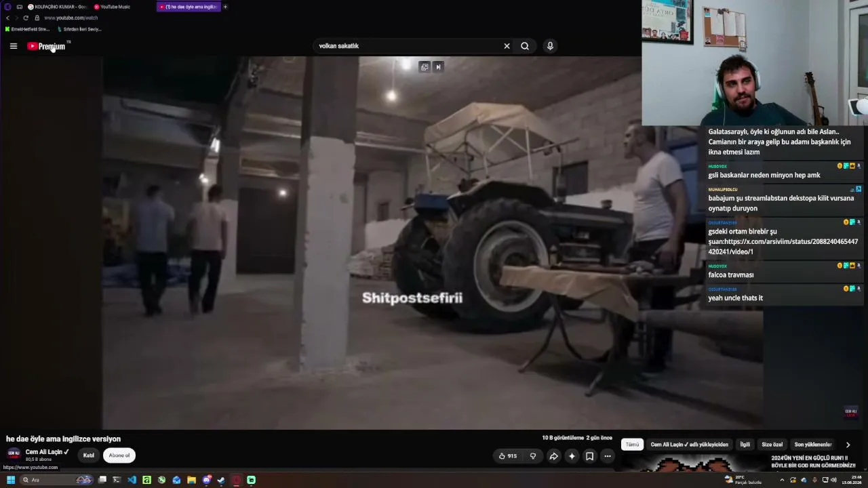Save the video with the bookmark icon
This screenshot has height=488, width=868.
pos(589,456)
